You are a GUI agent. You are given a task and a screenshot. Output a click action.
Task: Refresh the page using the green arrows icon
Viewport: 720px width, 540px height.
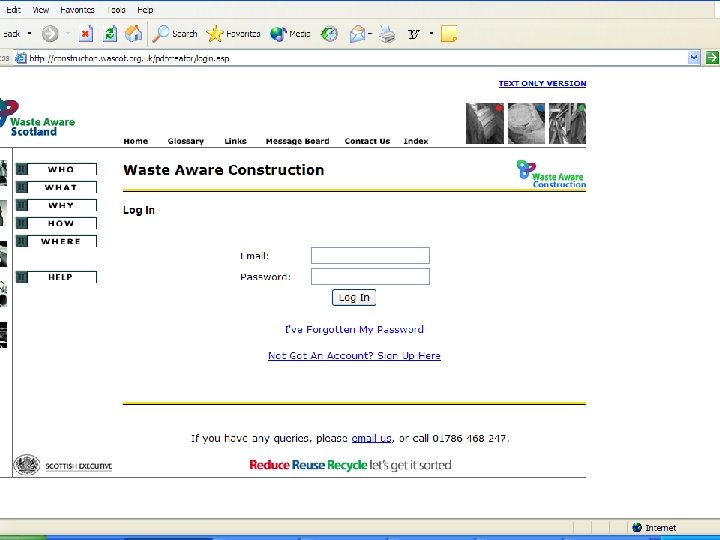pos(110,34)
